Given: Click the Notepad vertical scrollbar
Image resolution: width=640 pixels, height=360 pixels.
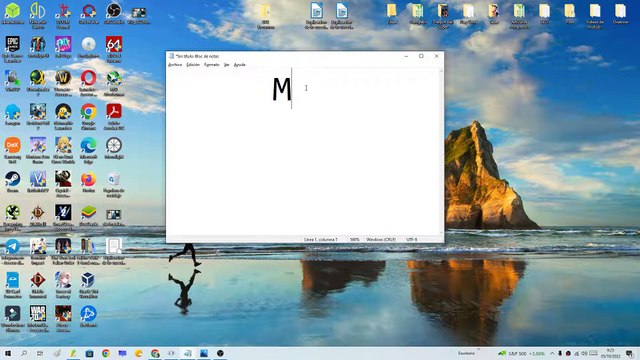Looking at the screenshot, I should coord(441,152).
